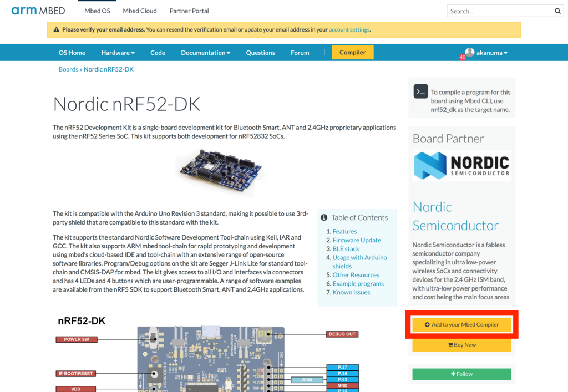Screen dimensions: 568x392
Task: Click the Boards breadcrumb link
Action: 68,69
